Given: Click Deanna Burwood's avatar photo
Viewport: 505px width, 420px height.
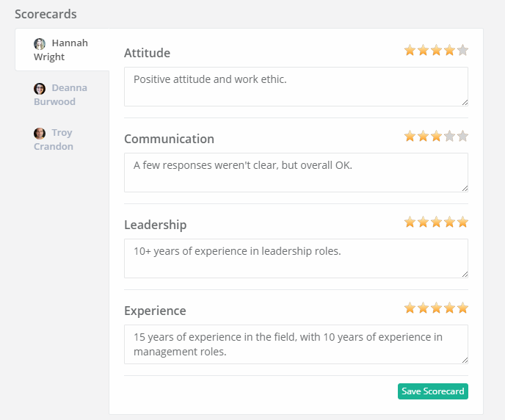Looking at the screenshot, I should tap(40, 89).
